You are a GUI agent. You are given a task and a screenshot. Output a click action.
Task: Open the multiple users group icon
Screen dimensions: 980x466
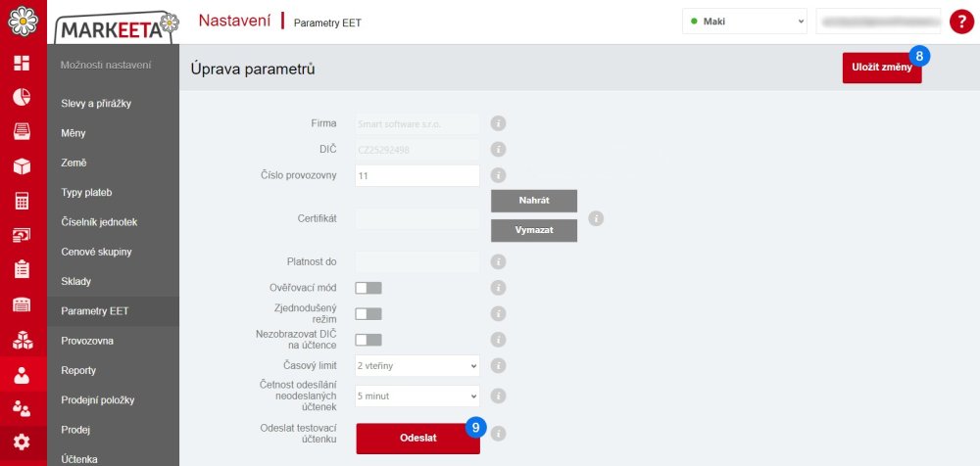(x=22, y=408)
